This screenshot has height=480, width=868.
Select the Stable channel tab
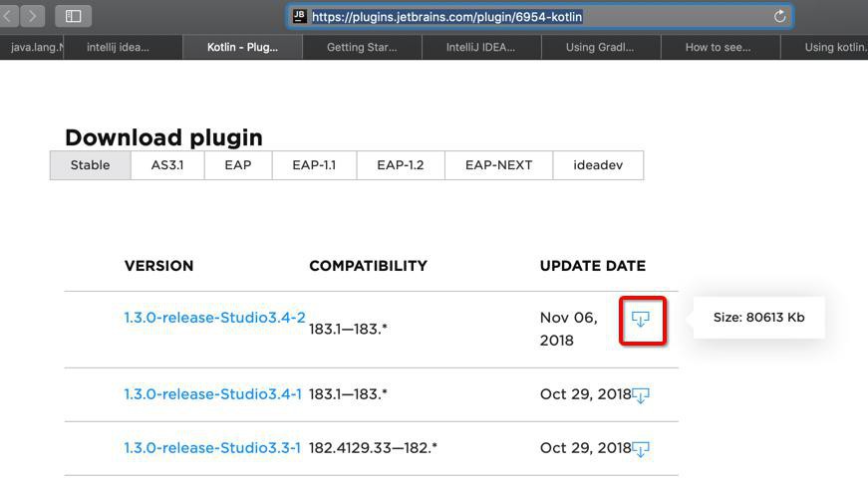click(x=91, y=165)
